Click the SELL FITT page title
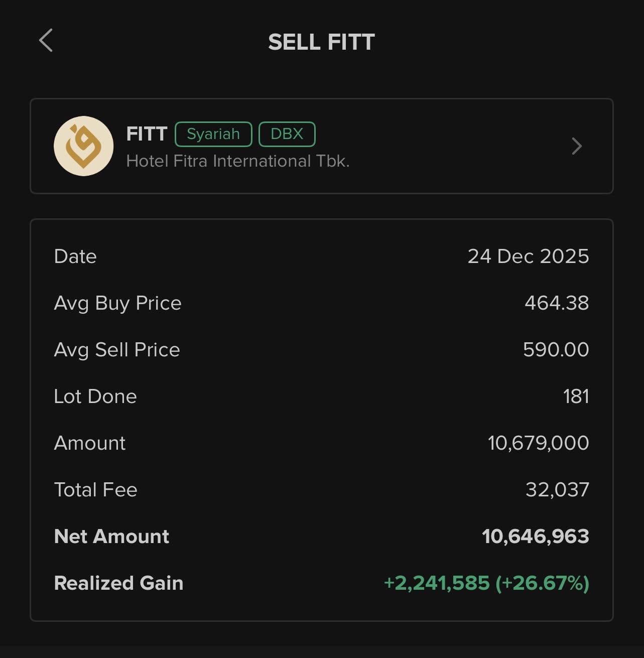Image resolution: width=644 pixels, height=658 pixels. (321, 42)
